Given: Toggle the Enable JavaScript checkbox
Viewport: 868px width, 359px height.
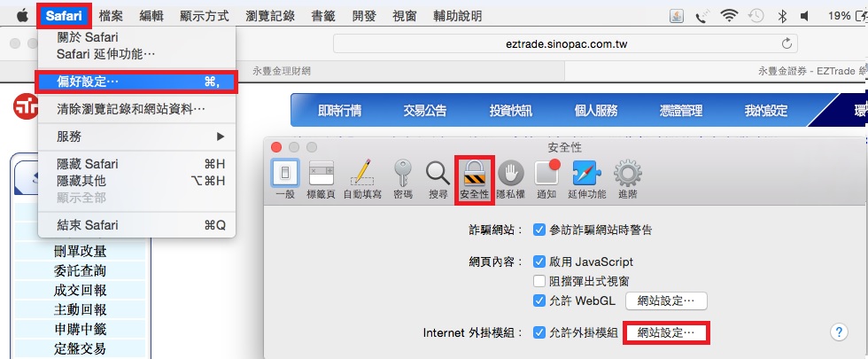Looking at the screenshot, I should pyautogui.click(x=539, y=261).
